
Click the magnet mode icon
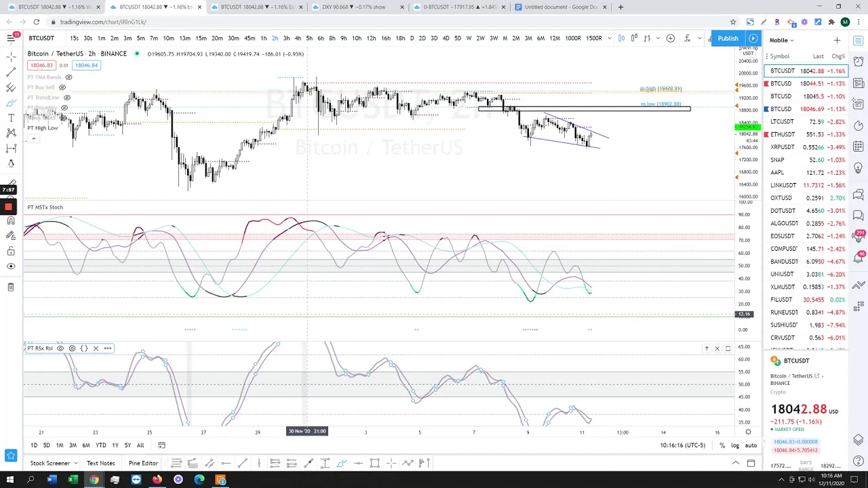[11, 220]
